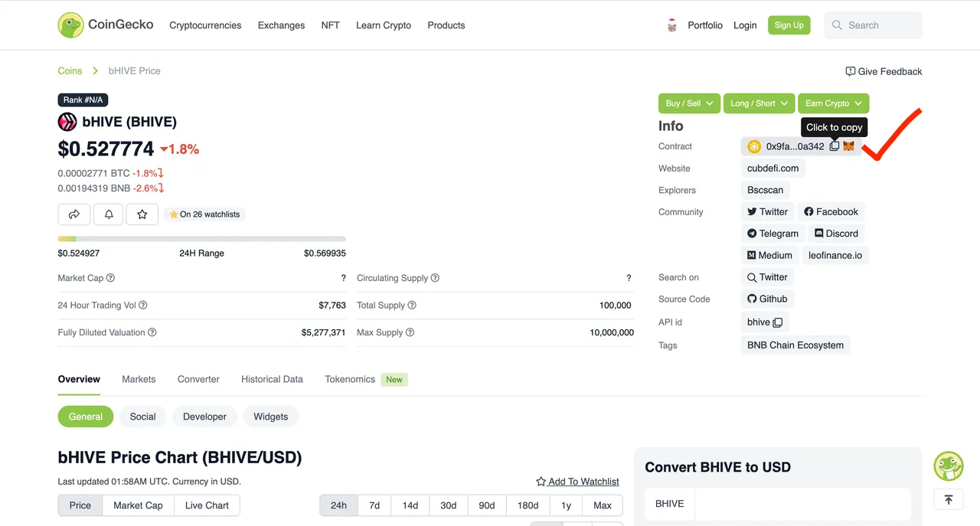Click the BHIVE converter amount field

click(802, 504)
